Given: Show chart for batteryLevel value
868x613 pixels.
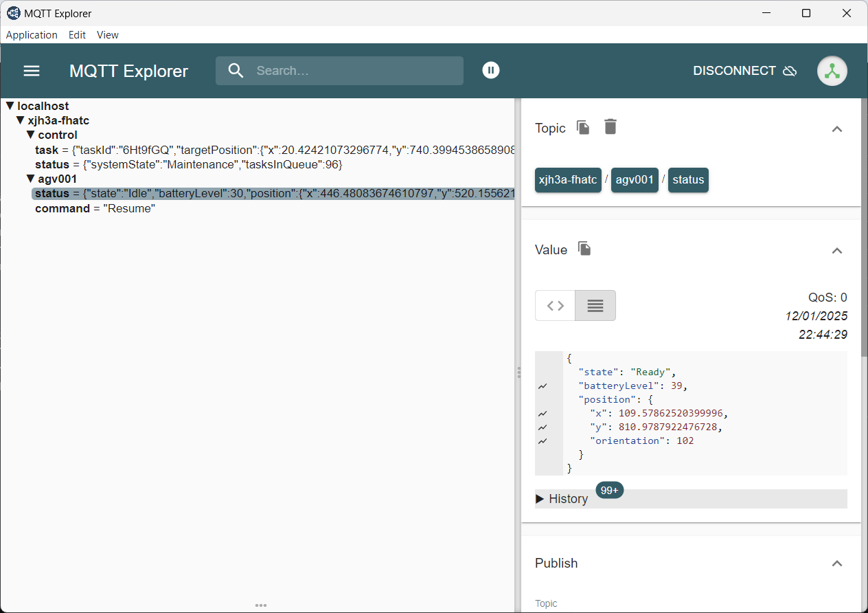Looking at the screenshot, I should coord(543,386).
